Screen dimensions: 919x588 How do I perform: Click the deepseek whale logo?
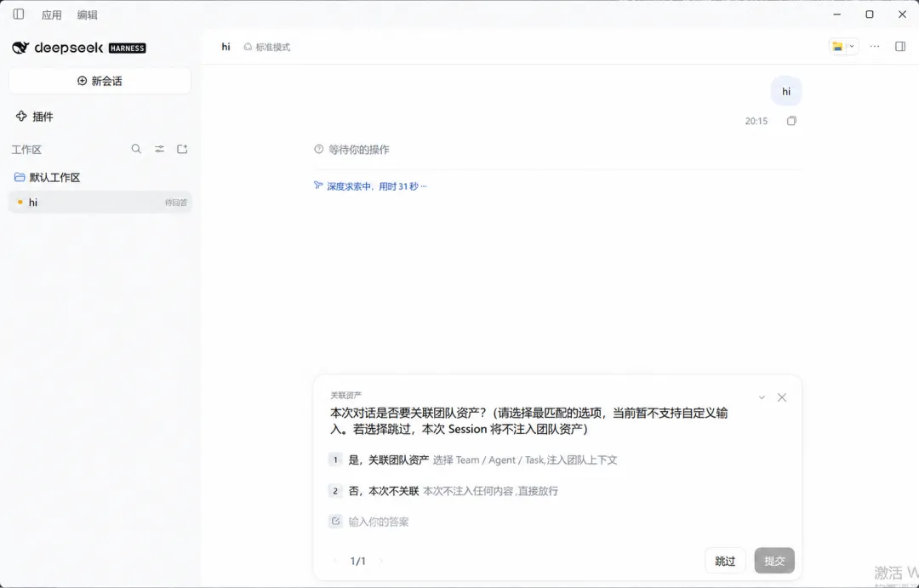pos(20,48)
